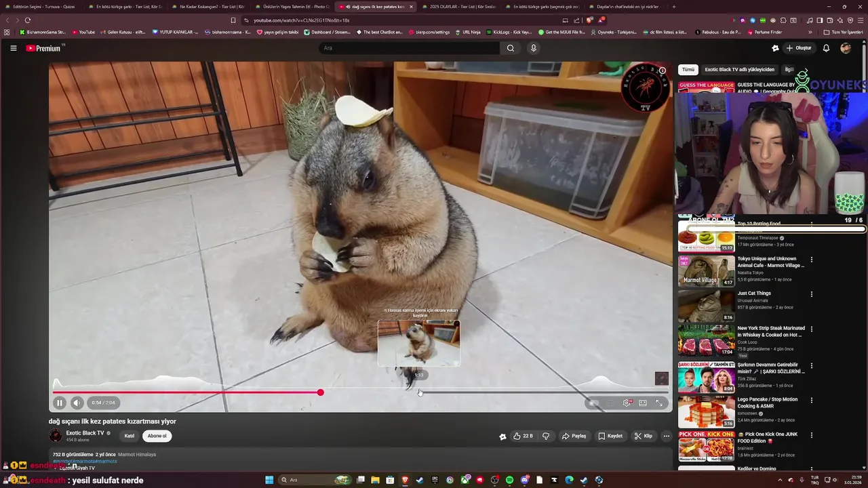Select the Exotic Black TV uploader chip
Image resolution: width=868 pixels, height=488 pixels.
click(739, 69)
